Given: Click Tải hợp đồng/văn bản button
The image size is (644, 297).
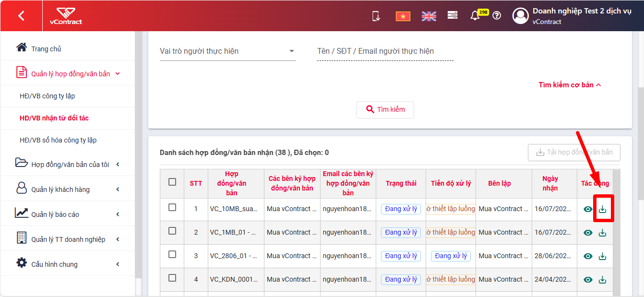Looking at the screenshot, I should (574, 152).
